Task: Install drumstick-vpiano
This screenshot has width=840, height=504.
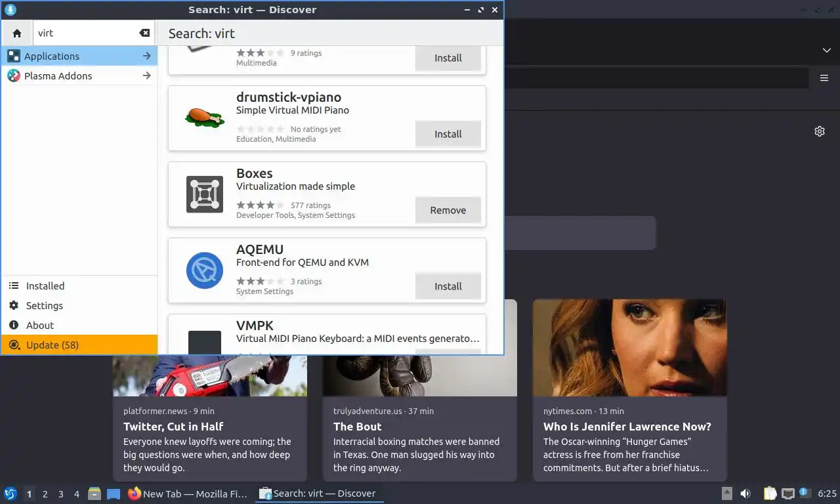Action: pos(448,134)
